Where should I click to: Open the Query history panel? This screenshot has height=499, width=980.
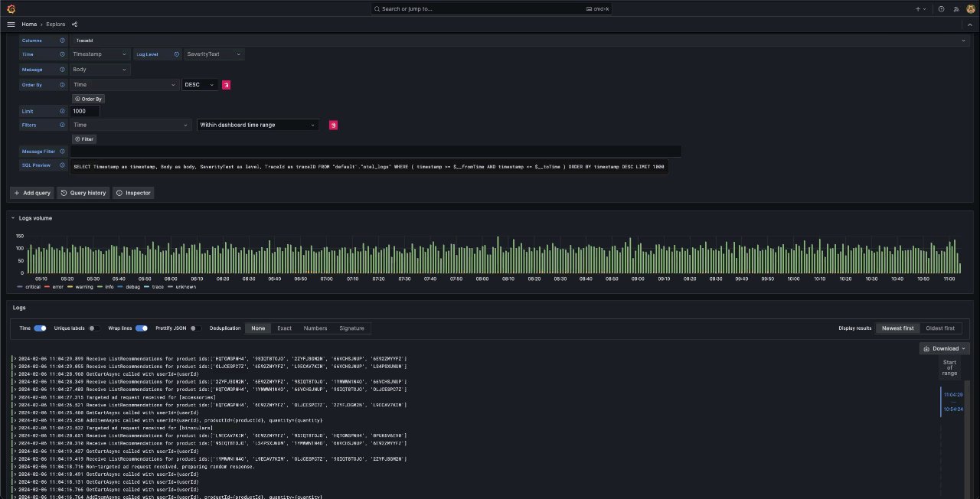click(83, 193)
